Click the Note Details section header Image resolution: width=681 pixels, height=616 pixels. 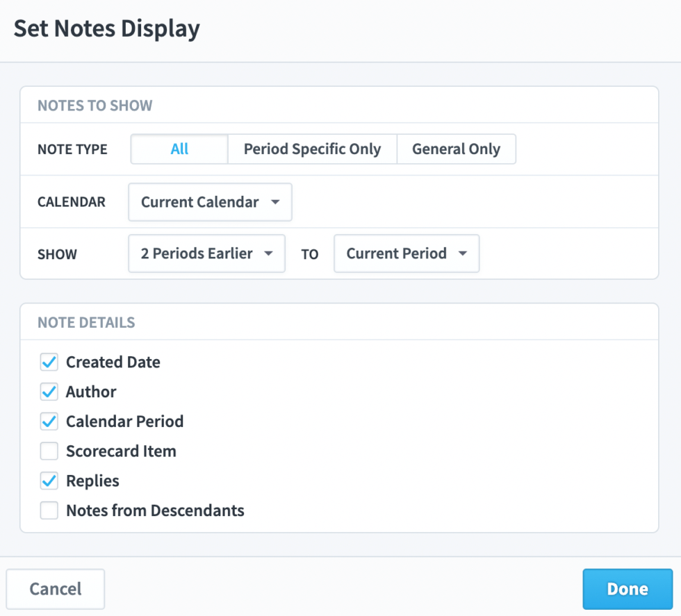pyautogui.click(x=85, y=322)
